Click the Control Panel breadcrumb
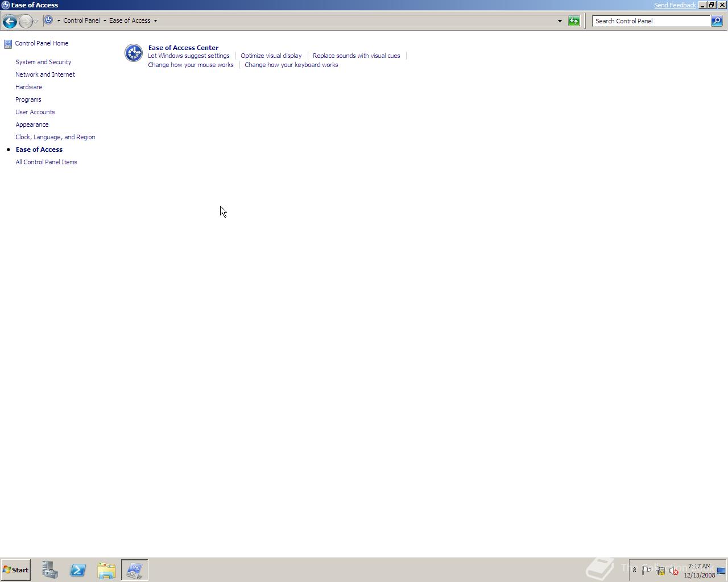The height and width of the screenshot is (582, 728). coord(81,20)
